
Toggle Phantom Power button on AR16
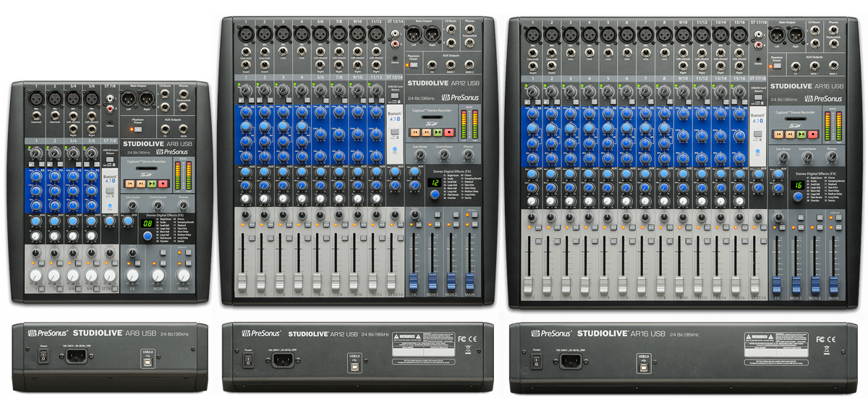[x=777, y=67]
